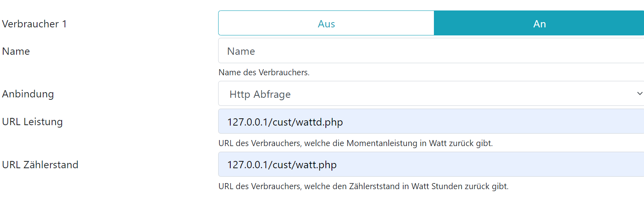Click the 'Http Abfrage' selected option text
The height and width of the screenshot is (198, 644).
pos(260,95)
